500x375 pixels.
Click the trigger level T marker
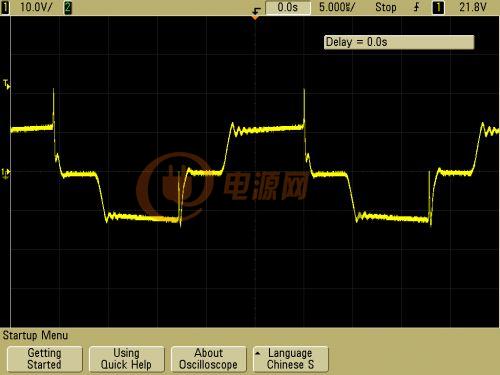point(7,84)
